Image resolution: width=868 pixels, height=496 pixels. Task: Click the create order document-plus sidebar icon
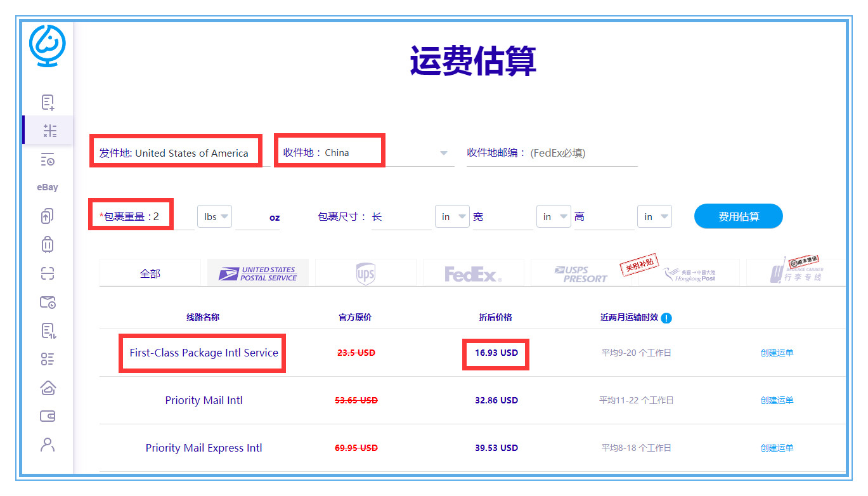click(x=48, y=102)
